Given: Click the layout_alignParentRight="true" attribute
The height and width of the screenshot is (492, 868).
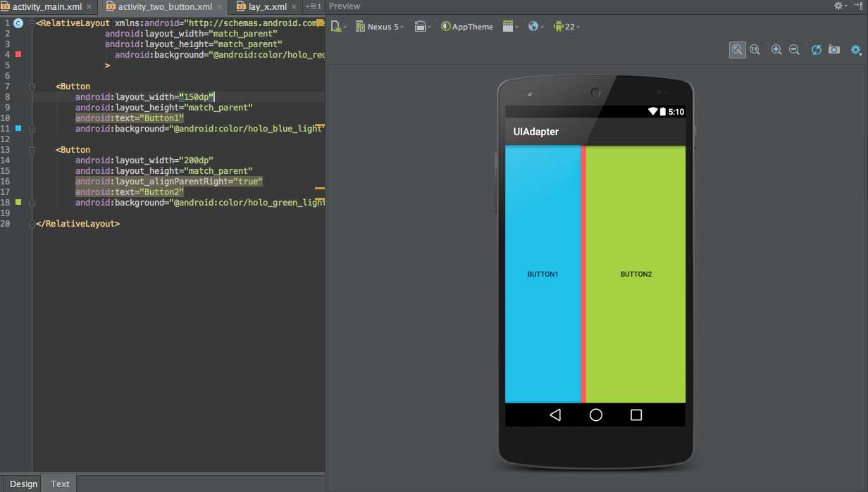Looking at the screenshot, I should coord(168,182).
